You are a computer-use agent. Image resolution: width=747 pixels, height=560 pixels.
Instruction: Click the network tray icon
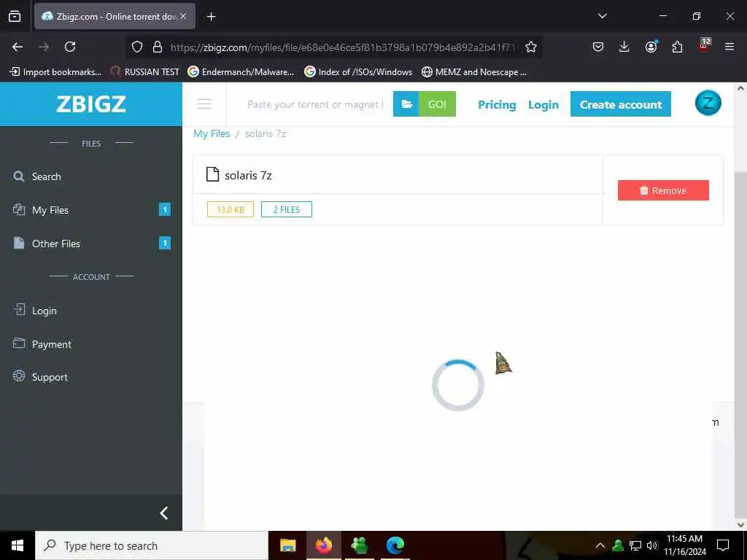(x=635, y=545)
